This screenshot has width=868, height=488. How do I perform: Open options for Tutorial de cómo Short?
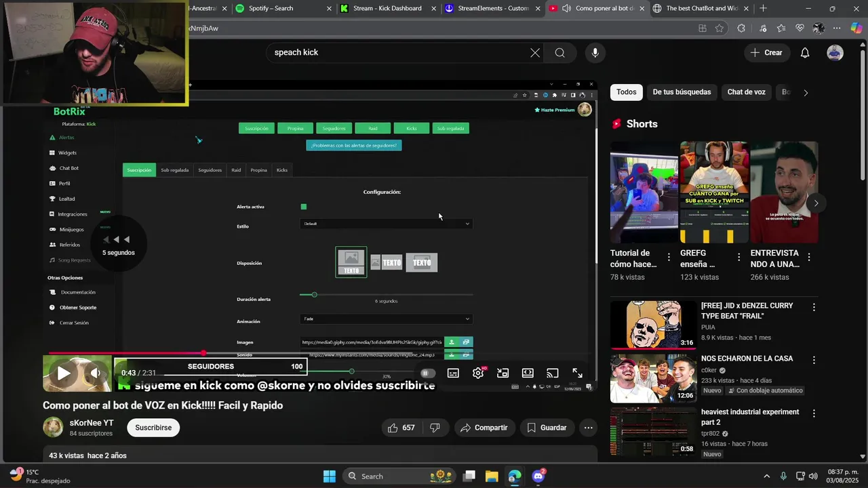click(x=669, y=258)
